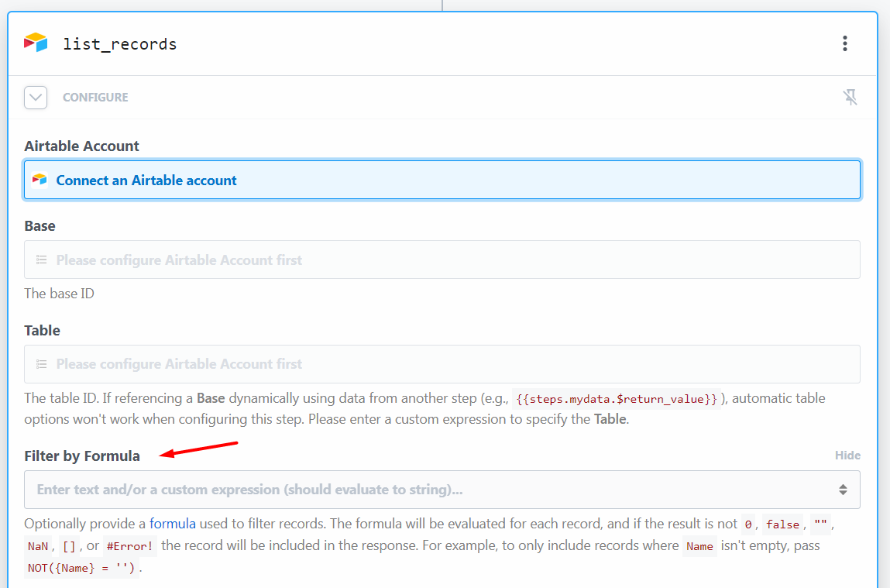Open the Base selection dropdown
The height and width of the screenshot is (588, 890).
[x=442, y=260]
